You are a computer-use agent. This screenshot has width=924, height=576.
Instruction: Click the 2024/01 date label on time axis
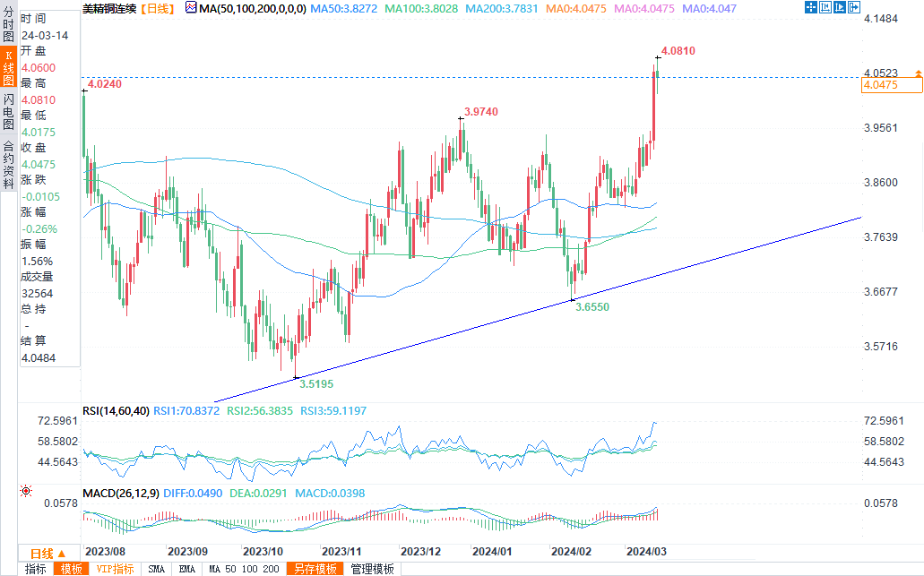(492, 552)
